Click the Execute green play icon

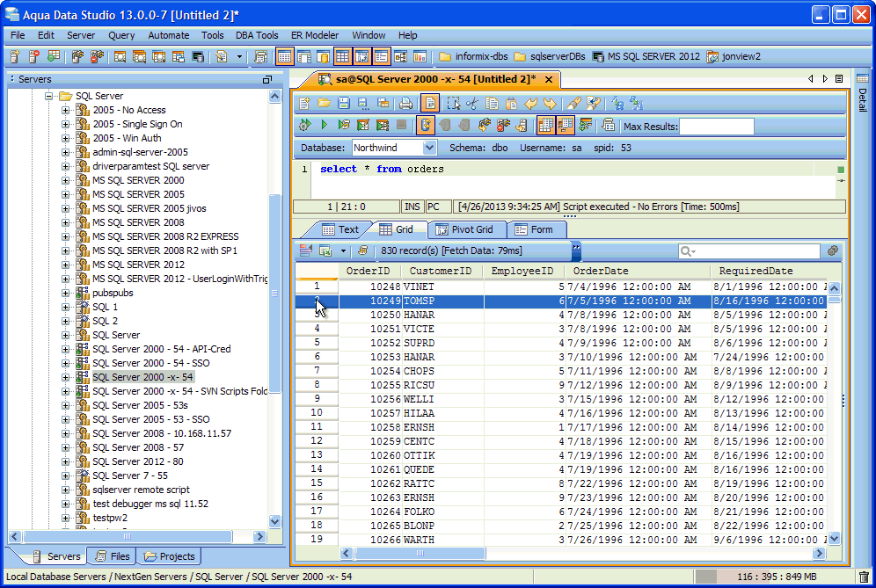324,125
